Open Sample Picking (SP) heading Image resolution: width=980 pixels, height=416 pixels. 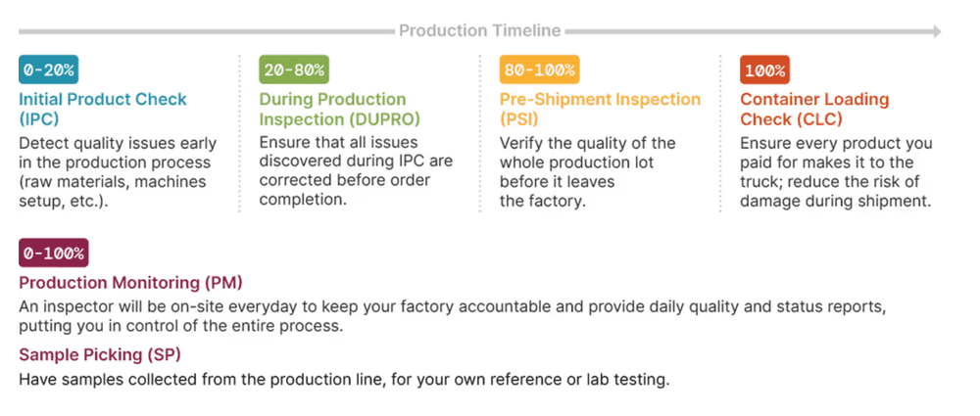click(99, 354)
